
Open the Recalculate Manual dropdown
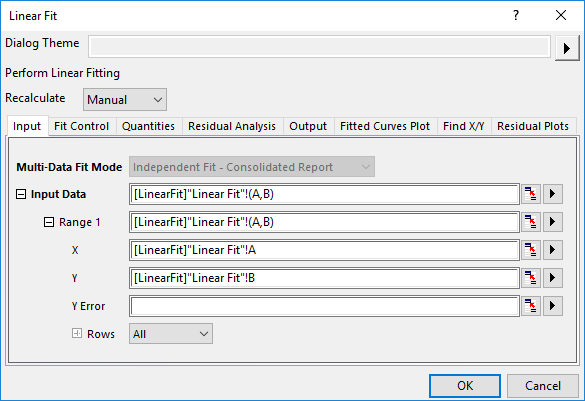(125, 100)
